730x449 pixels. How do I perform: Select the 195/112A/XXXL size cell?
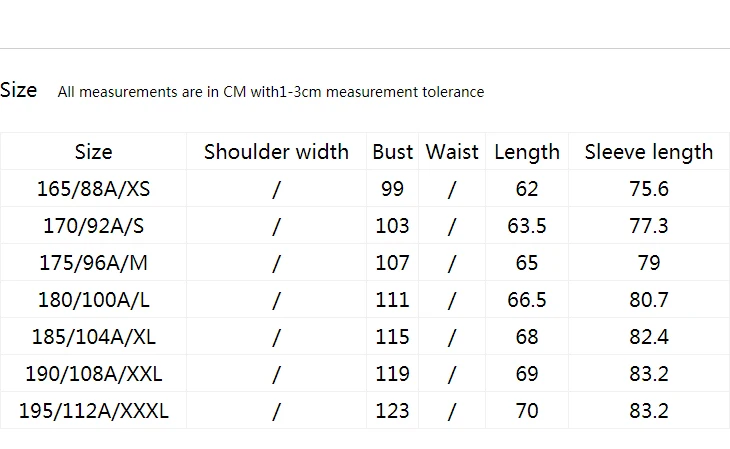coord(94,411)
